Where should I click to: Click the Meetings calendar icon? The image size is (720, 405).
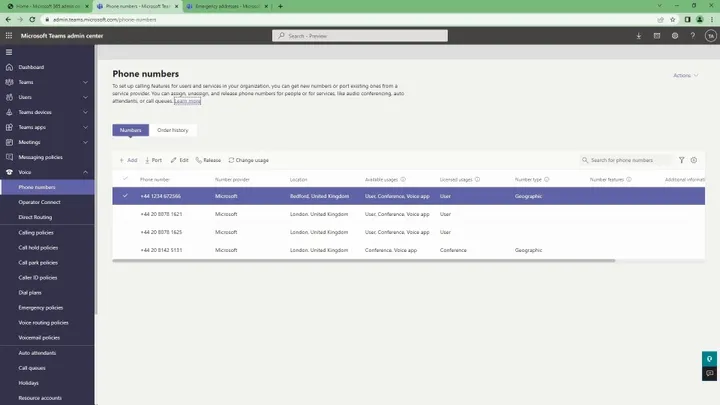click(x=9, y=142)
